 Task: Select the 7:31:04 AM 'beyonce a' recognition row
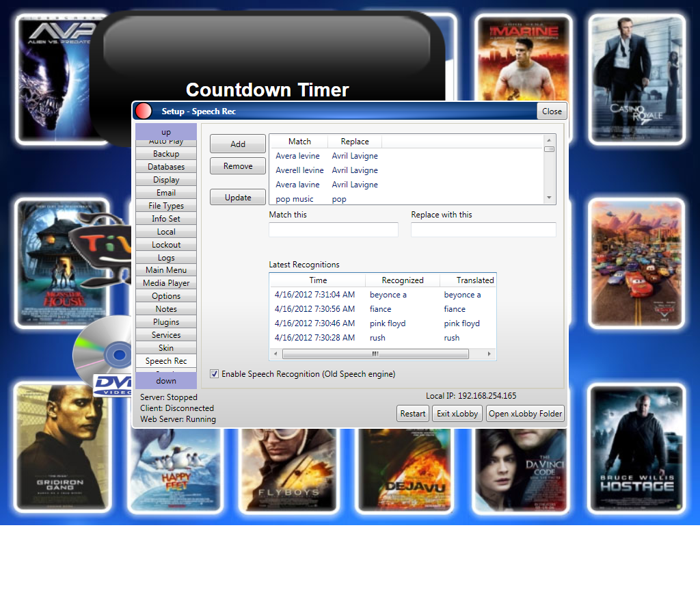tap(383, 295)
